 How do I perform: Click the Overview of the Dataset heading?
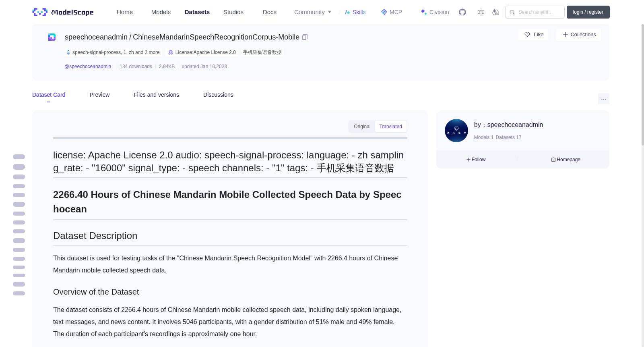96,292
